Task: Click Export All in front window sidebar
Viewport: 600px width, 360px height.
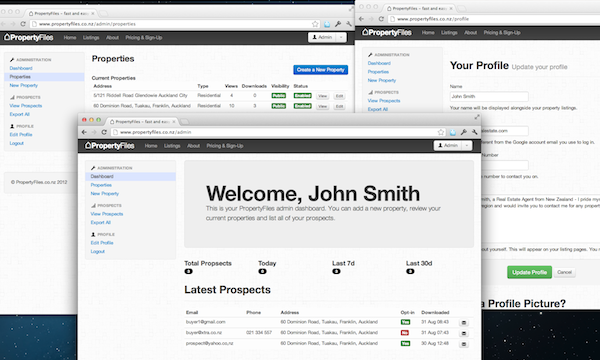Action: tap(100, 222)
